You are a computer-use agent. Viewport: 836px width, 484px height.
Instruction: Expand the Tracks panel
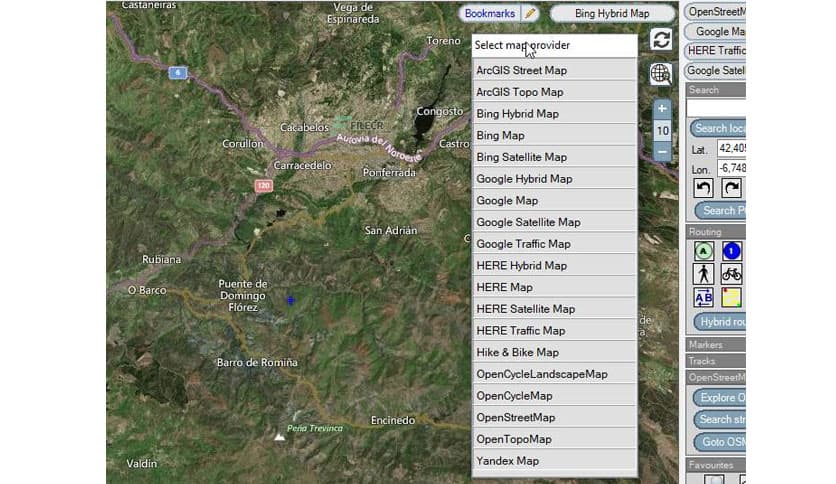716,361
